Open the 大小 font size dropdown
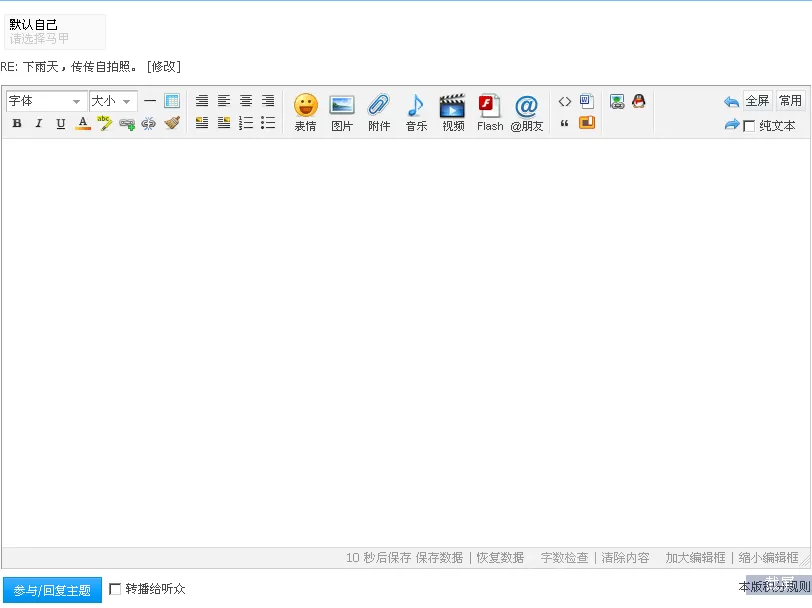The width and height of the screenshot is (812, 608). click(x=112, y=100)
